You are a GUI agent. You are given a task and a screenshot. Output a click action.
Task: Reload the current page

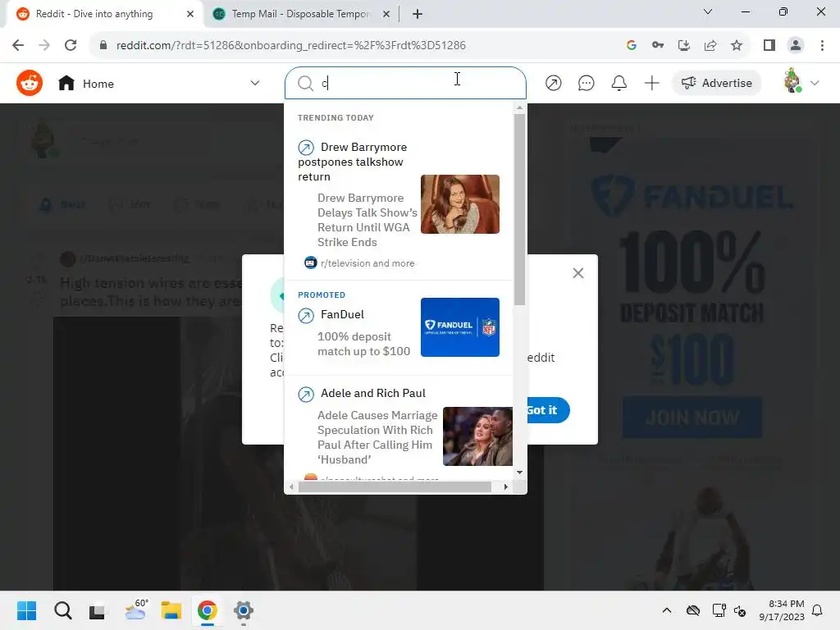click(71, 45)
